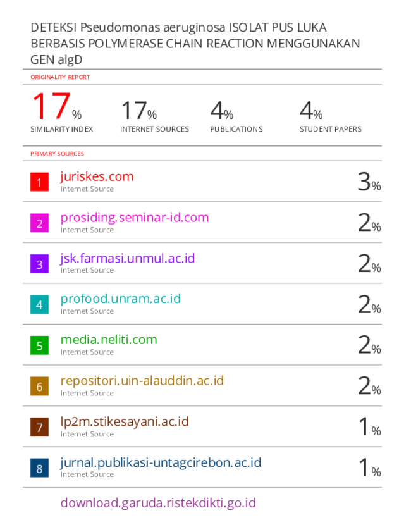Click the amber source number 6 badge
411x532 pixels.
[x=39, y=386]
